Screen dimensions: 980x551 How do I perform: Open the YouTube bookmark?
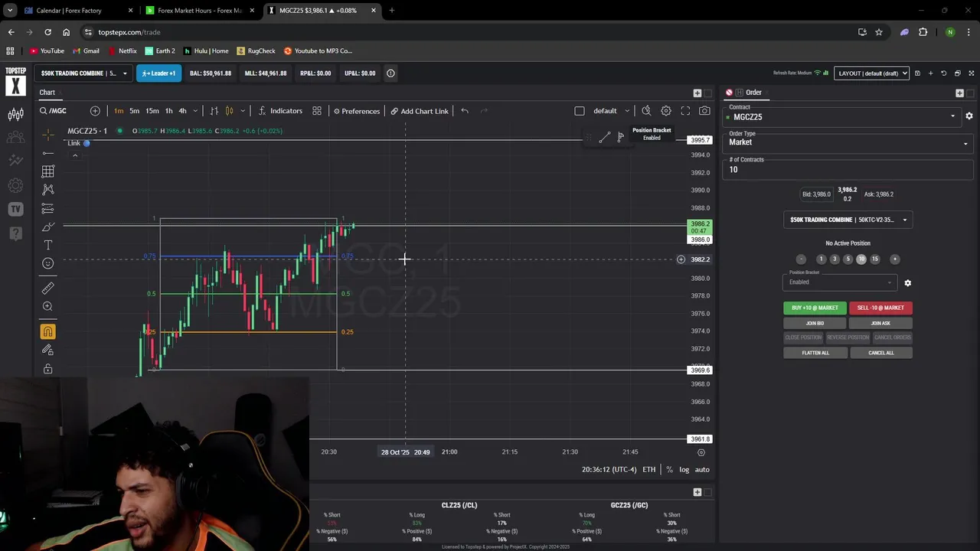click(47, 51)
